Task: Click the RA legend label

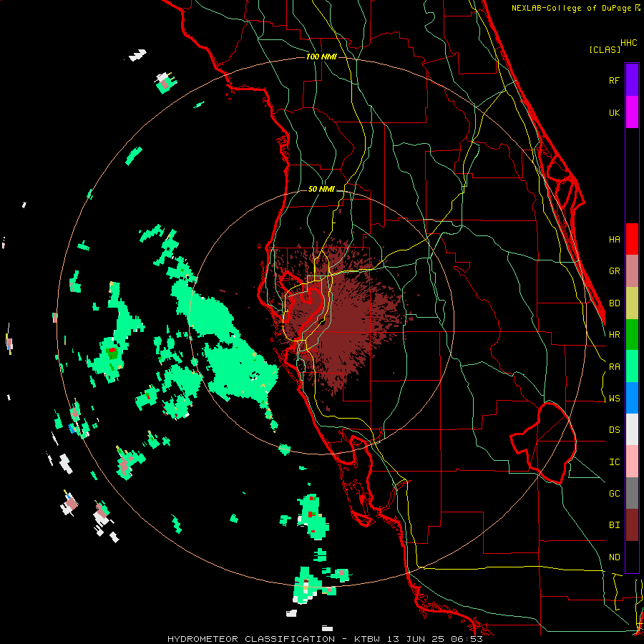Action: click(614, 367)
